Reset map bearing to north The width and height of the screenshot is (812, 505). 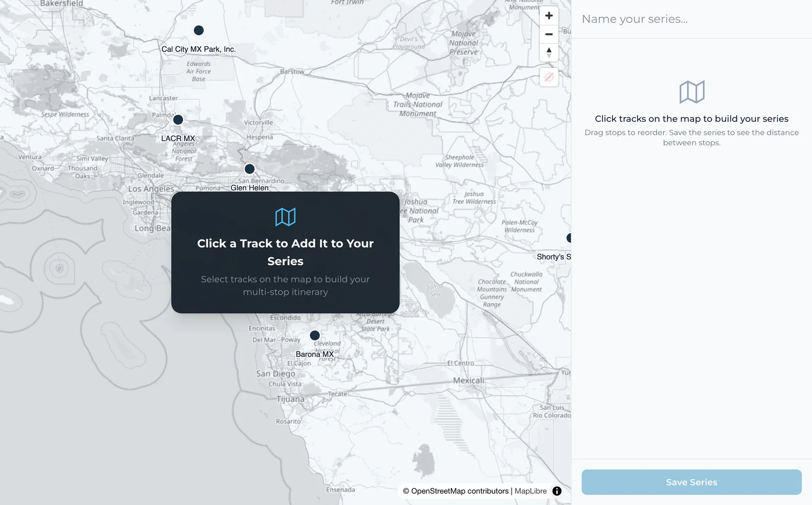[549, 53]
